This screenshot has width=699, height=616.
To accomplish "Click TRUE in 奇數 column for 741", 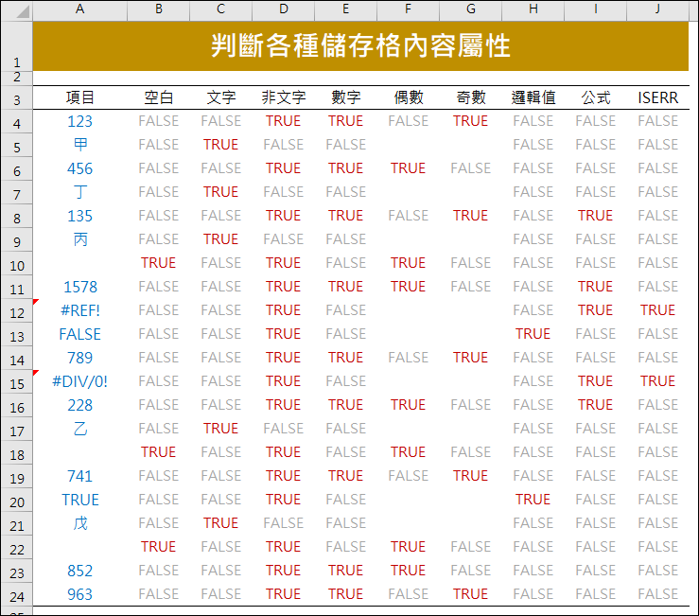I will [x=470, y=476].
